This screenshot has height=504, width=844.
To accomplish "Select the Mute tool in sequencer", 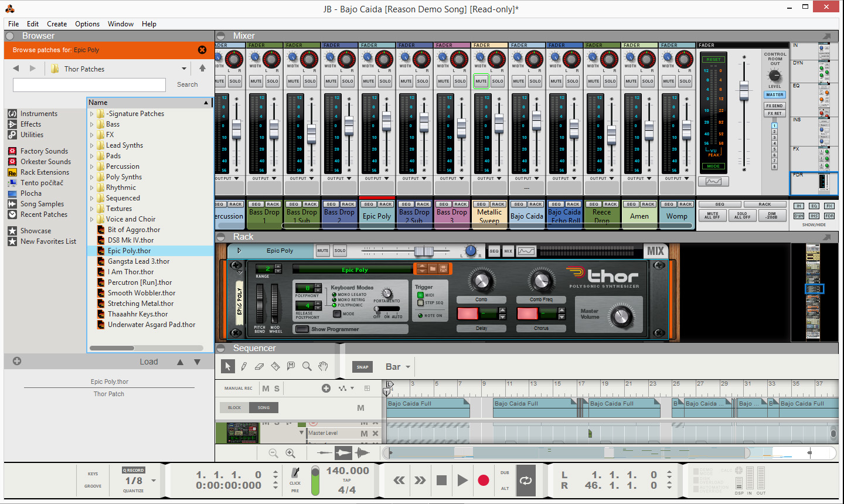I will point(291,366).
